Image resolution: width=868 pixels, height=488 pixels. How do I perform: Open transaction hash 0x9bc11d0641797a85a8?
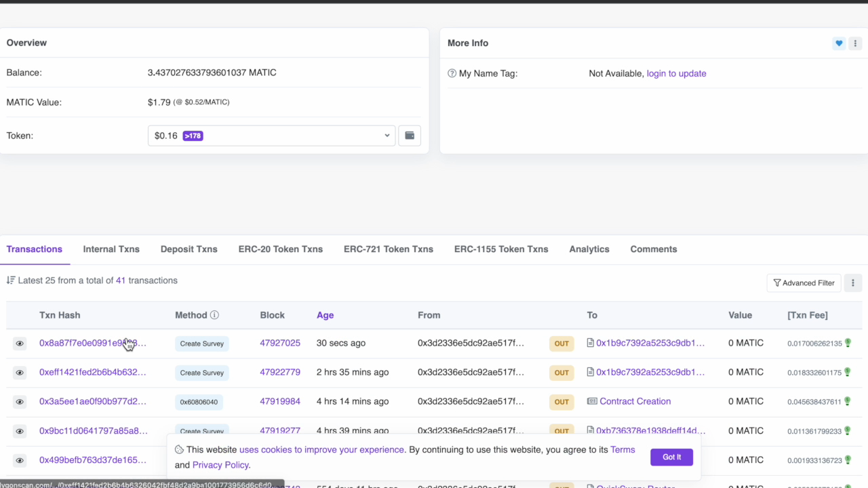pyautogui.click(x=94, y=430)
